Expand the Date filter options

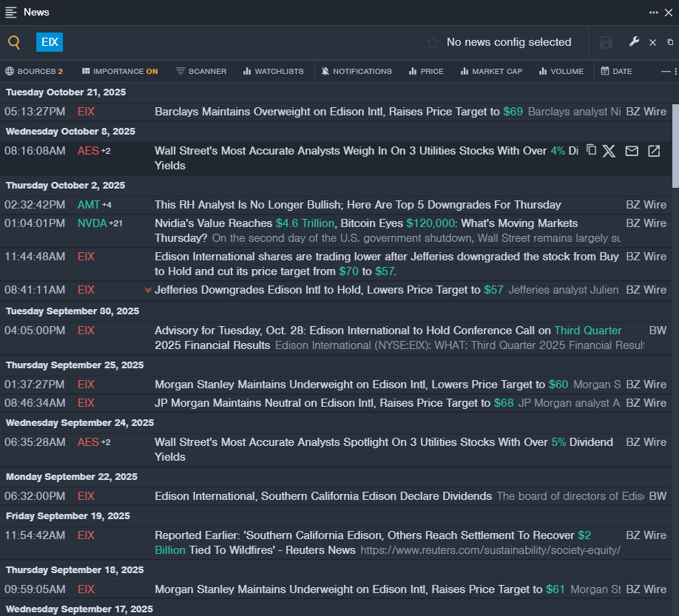pyautogui.click(x=616, y=72)
